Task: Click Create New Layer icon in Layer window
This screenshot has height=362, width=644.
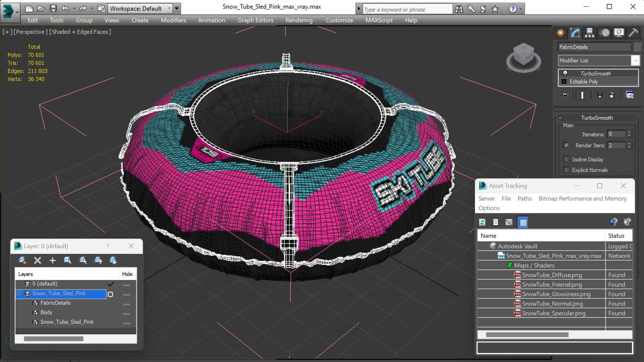Action: click(22, 260)
